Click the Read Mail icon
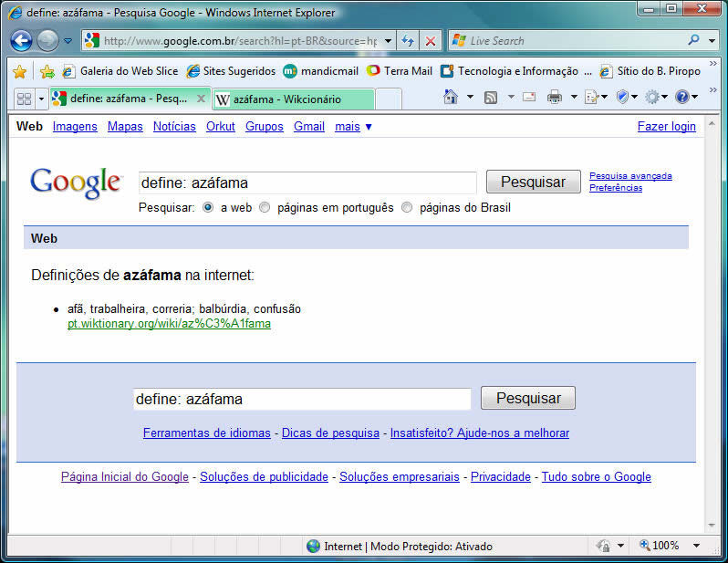The height and width of the screenshot is (563, 728). click(x=529, y=97)
